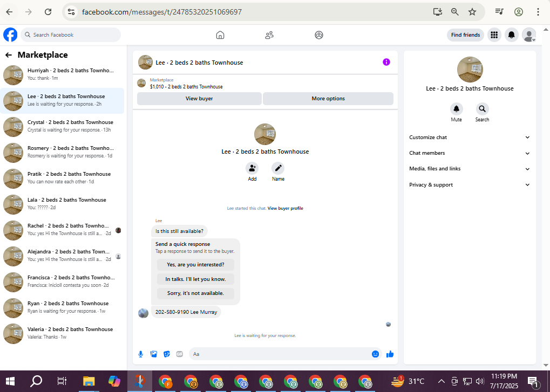Open the View buyer profile link
The image size is (550, 392).
[x=285, y=208]
